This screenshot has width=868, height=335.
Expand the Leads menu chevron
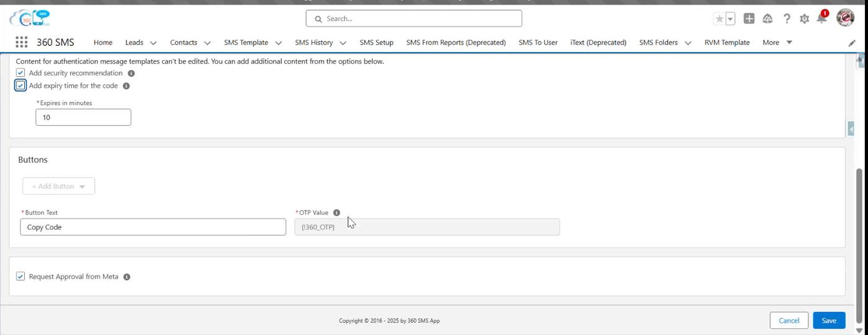pyautogui.click(x=153, y=43)
